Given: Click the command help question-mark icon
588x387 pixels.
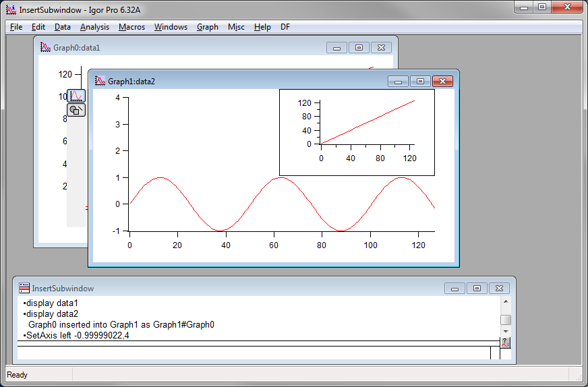Looking at the screenshot, I should (x=506, y=343).
